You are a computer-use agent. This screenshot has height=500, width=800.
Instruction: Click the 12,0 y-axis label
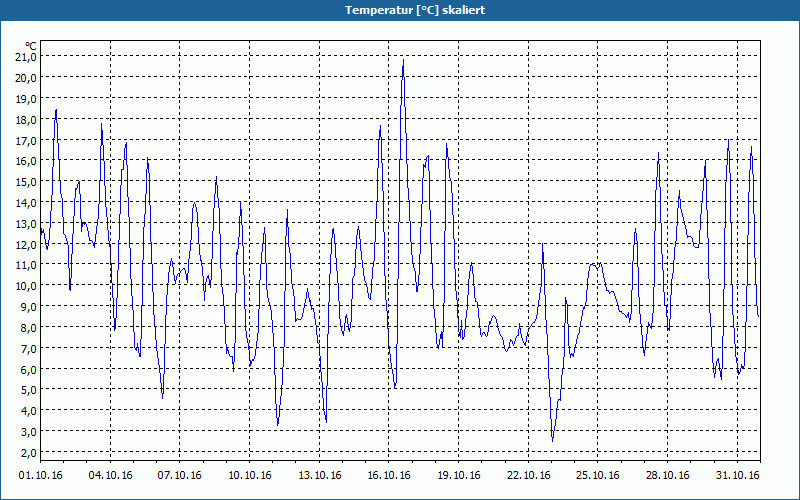[x=27, y=244]
